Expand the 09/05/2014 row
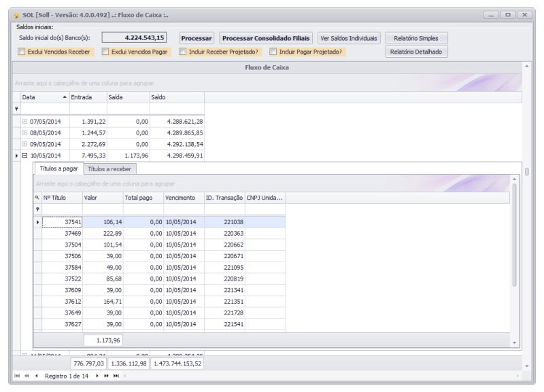Viewport: 544px width, 392px height. tap(24, 144)
